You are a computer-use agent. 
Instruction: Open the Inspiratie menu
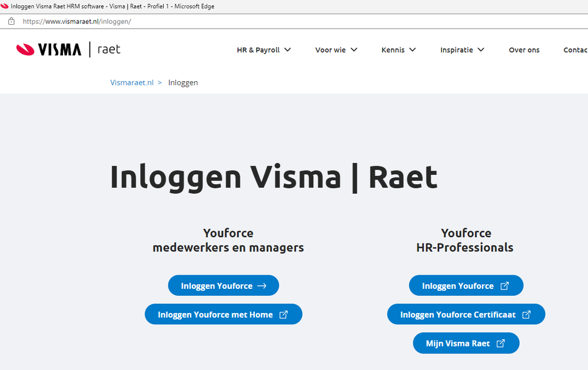pos(462,50)
